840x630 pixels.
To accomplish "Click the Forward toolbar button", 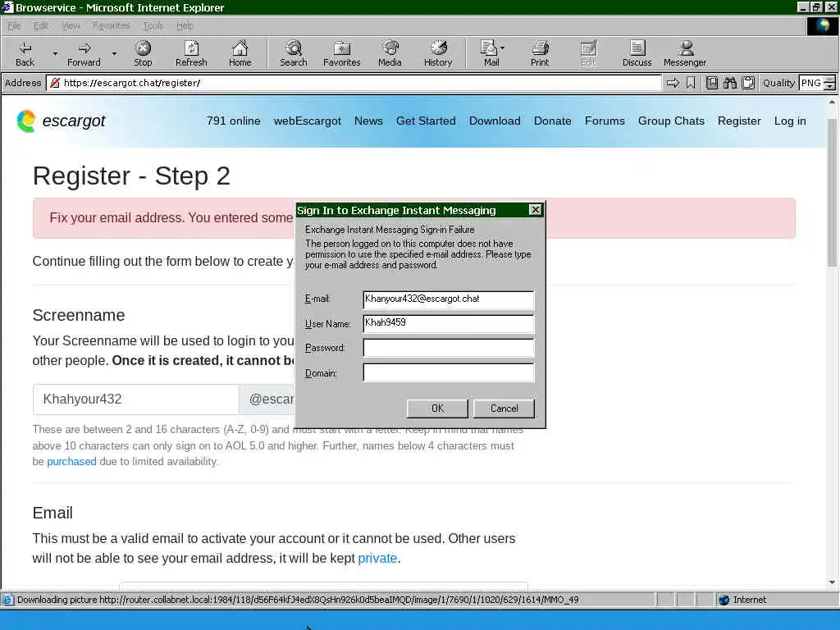I will (84, 53).
